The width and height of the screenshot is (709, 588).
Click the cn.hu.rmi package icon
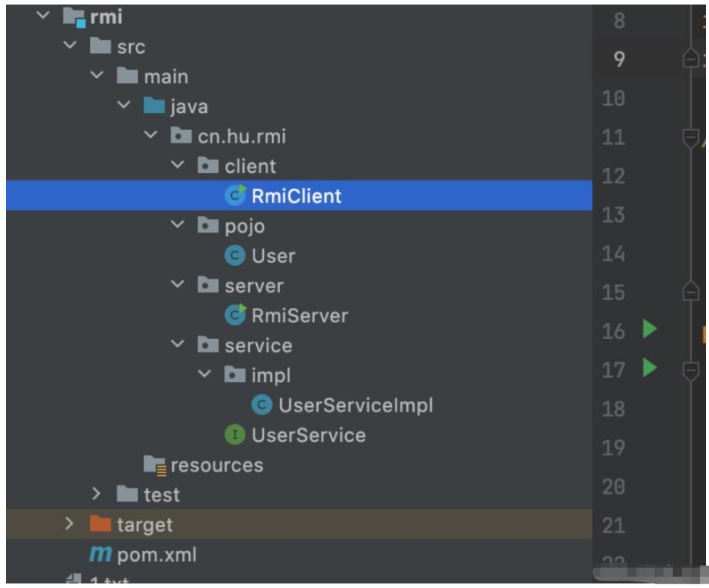pyautogui.click(x=181, y=136)
